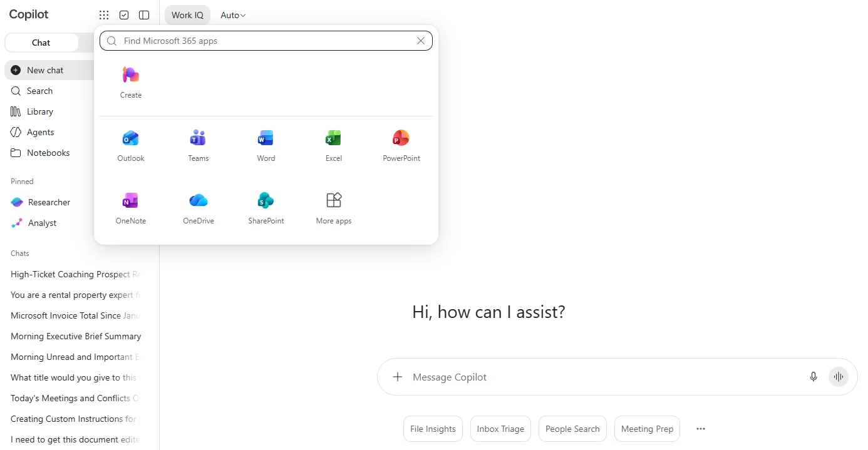Viewport: 868px width, 450px height.
Task: Click the checkmark tasks icon in header
Action: pos(124,15)
